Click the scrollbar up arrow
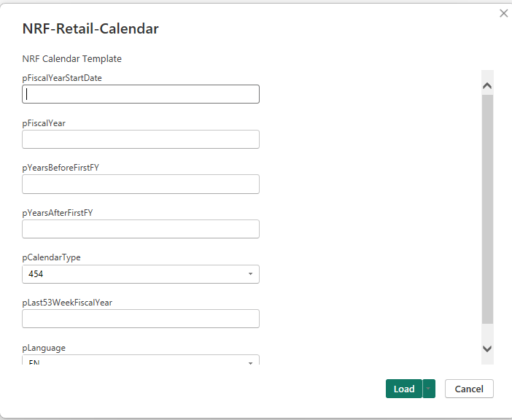Image resolution: width=512 pixels, height=420 pixels. click(x=487, y=85)
